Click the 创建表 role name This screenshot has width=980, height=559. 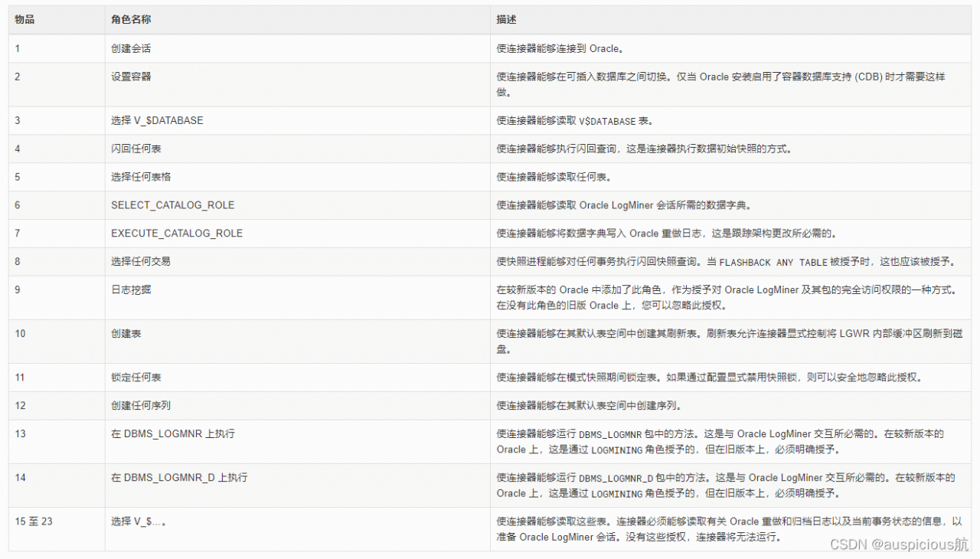click(x=126, y=333)
